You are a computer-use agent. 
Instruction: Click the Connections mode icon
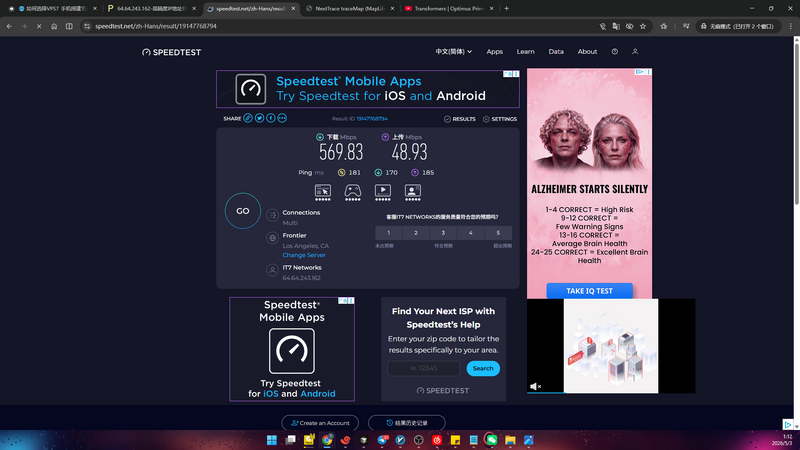pos(272,215)
